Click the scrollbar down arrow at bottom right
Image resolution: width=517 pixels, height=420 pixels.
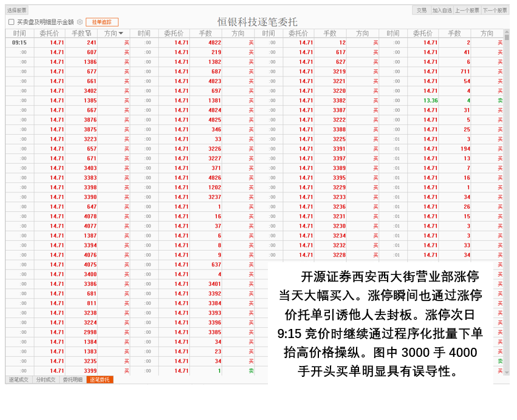pos(507,371)
